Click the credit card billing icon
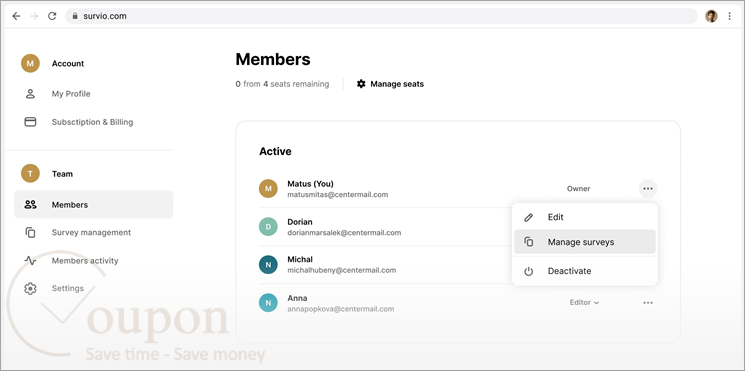 pyautogui.click(x=30, y=122)
